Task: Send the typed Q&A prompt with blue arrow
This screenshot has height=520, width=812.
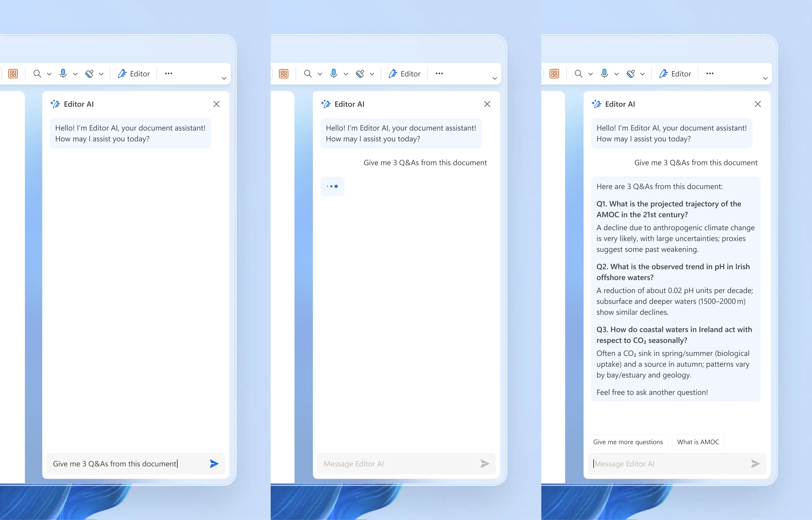Action: (x=214, y=463)
